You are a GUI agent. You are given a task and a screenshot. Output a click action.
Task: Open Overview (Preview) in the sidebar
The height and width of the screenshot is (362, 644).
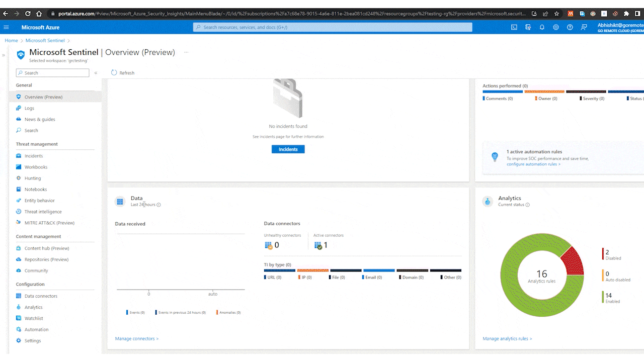[x=55, y=97]
